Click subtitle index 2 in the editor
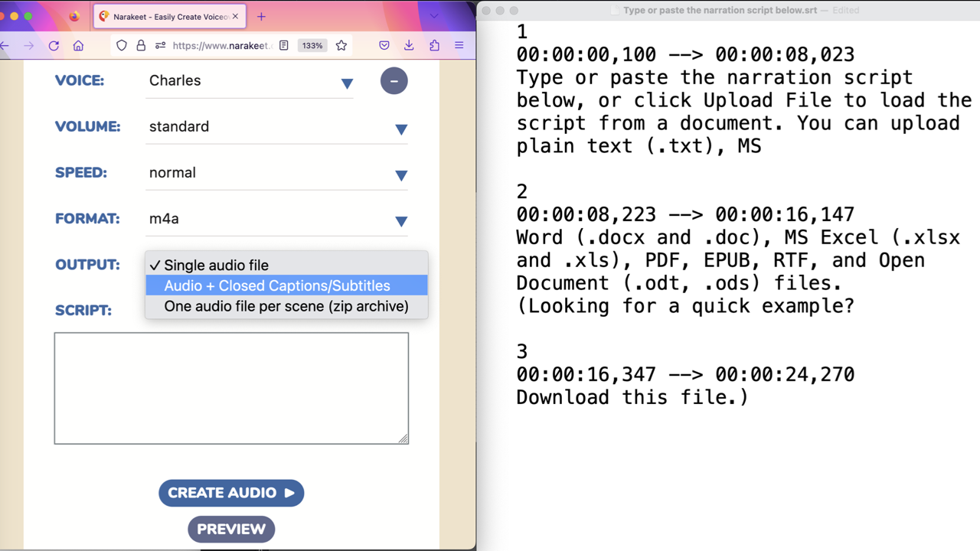Image resolution: width=980 pixels, height=551 pixels. (522, 191)
